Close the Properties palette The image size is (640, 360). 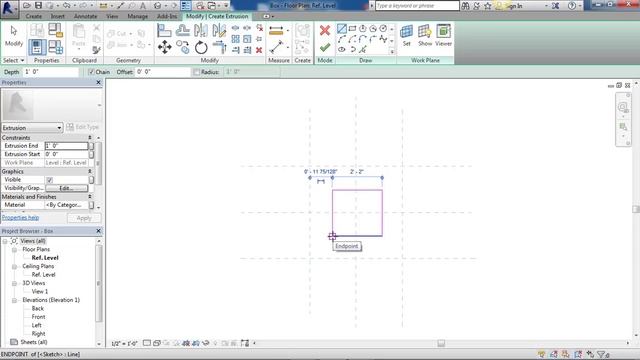98,82
